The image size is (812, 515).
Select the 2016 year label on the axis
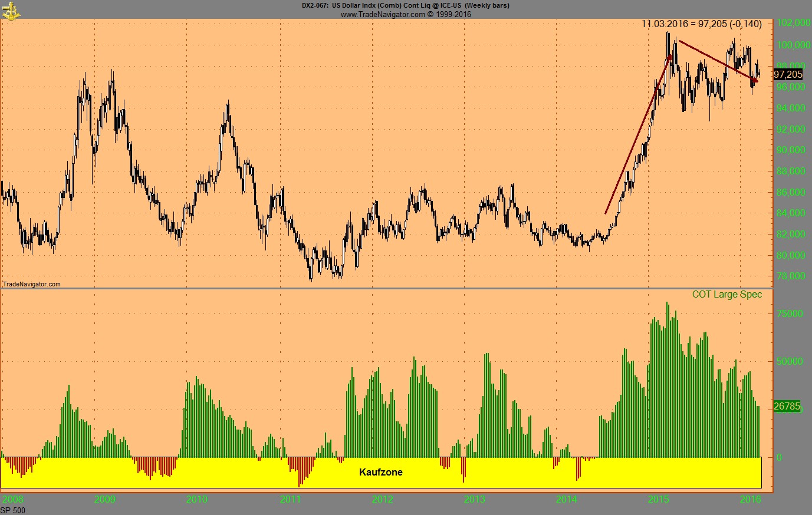[x=752, y=499]
